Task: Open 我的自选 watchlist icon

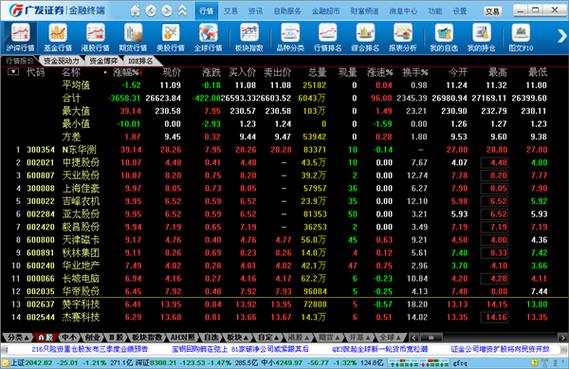Action: tap(443, 37)
